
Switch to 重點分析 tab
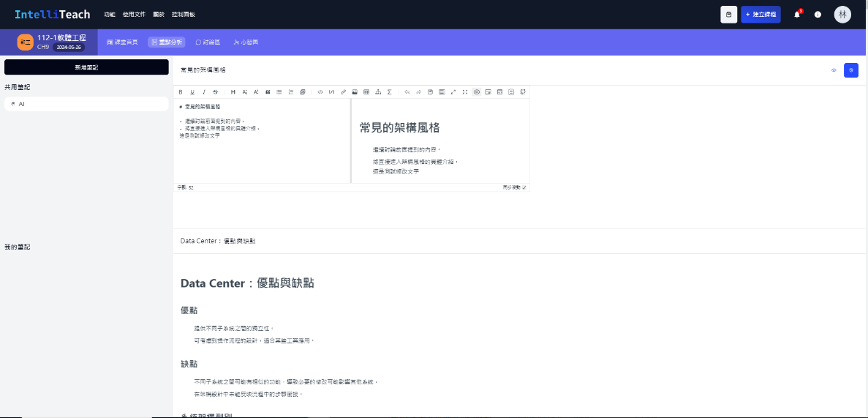point(167,42)
